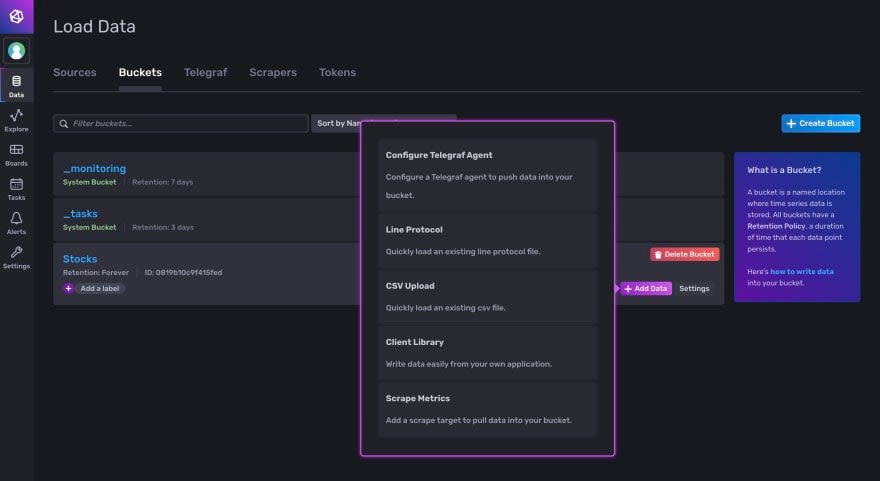Open the Data sidebar section
The width and height of the screenshot is (880, 481).
pos(16,86)
